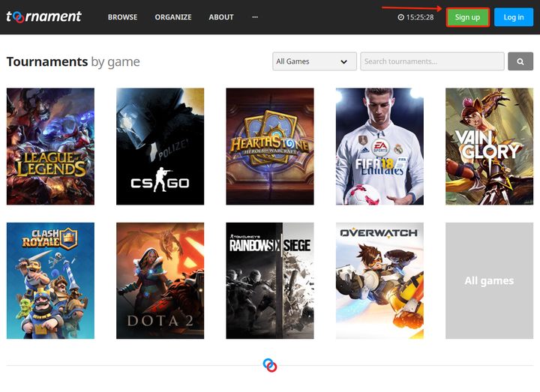Image resolution: width=540 pixels, height=392 pixels.
Task: Open the Organize menu item
Action: pyautogui.click(x=173, y=17)
